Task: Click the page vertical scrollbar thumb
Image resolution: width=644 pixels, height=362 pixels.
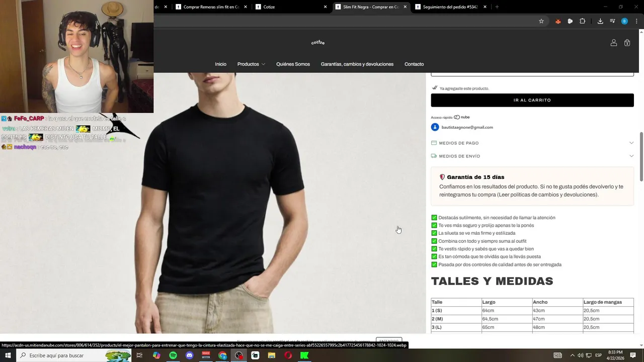Action: (x=641, y=156)
